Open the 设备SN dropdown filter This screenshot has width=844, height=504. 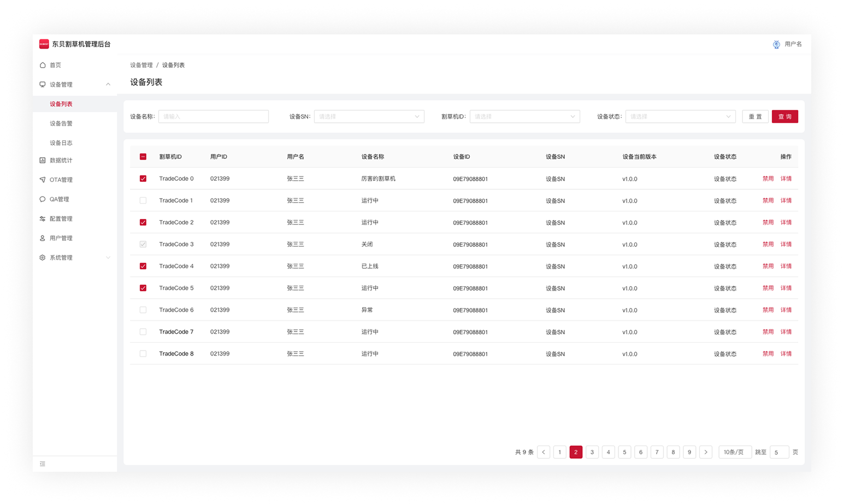369,116
